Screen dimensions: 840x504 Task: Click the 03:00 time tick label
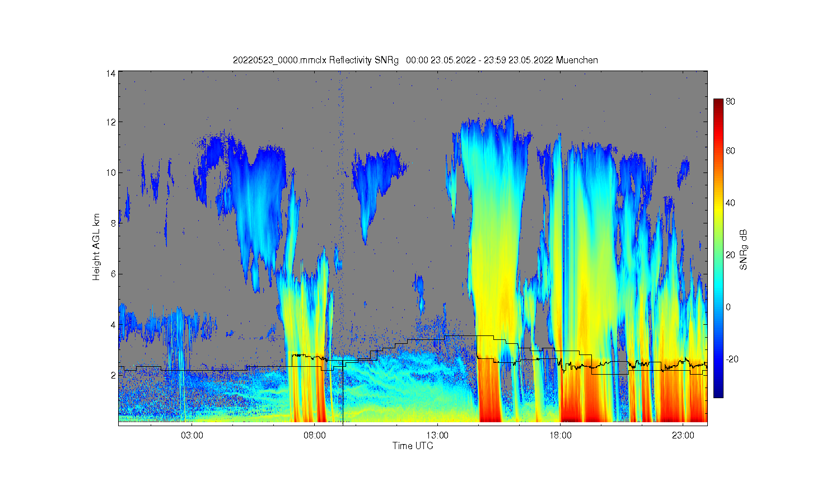pyautogui.click(x=192, y=436)
